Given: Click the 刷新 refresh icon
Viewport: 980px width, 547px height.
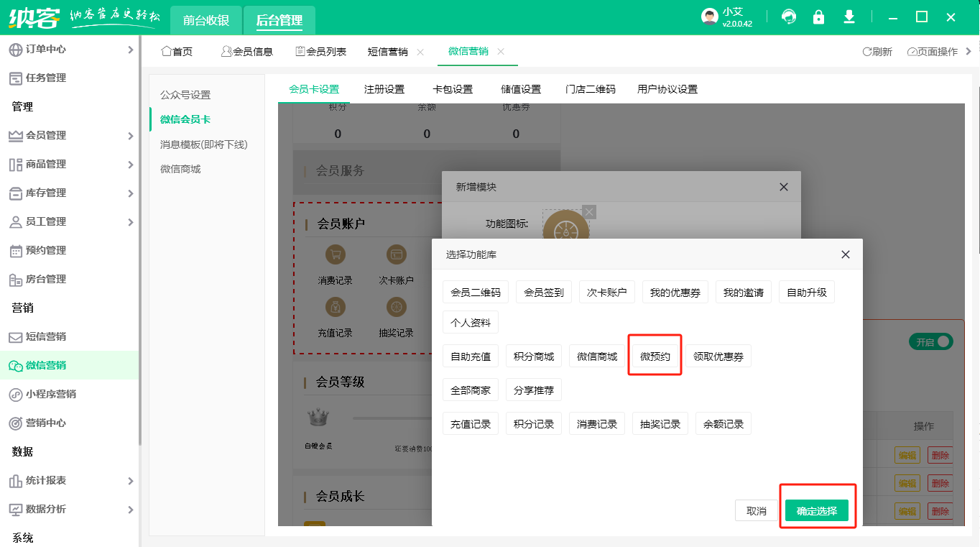Looking at the screenshot, I should (x=877, y=52).
